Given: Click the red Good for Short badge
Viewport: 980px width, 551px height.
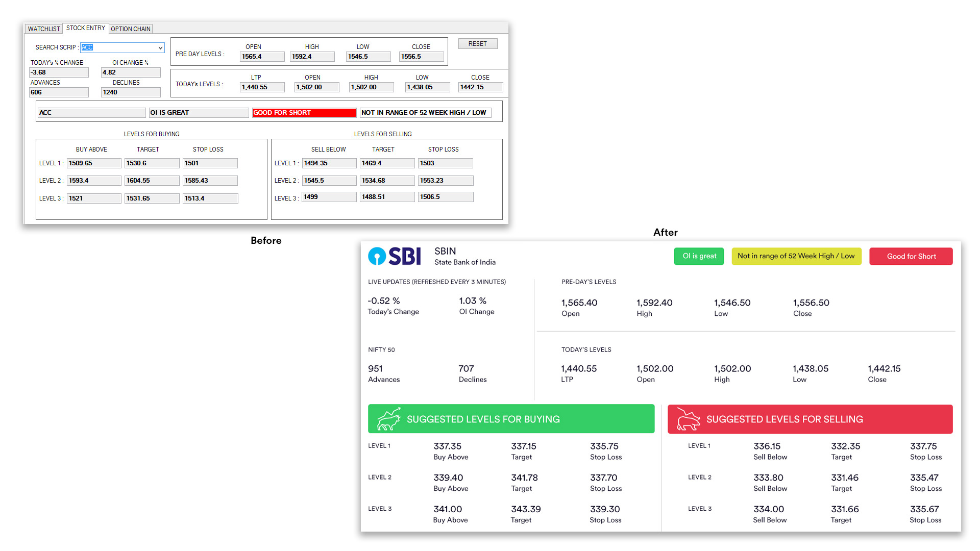Looking at the screenshot, I should tap(911, 256).
